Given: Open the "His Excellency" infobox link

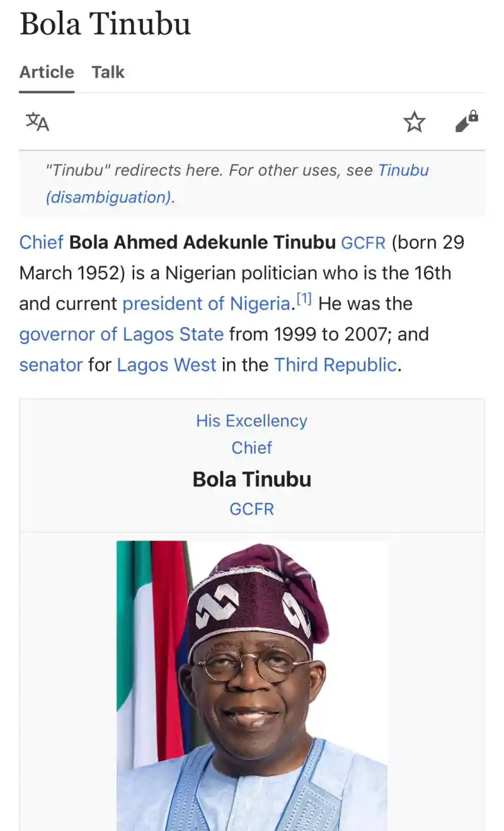Looking at the screenshot, I should (x=251, y=420).
